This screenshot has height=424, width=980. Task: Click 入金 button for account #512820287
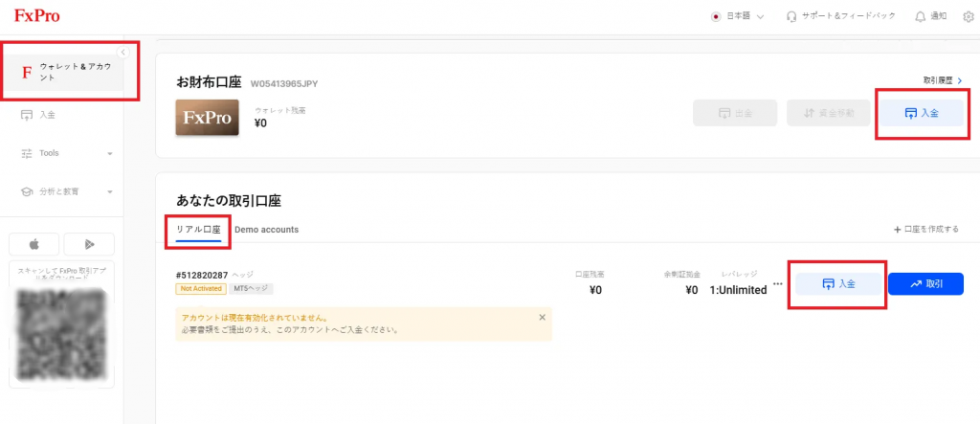coord(838,284)
